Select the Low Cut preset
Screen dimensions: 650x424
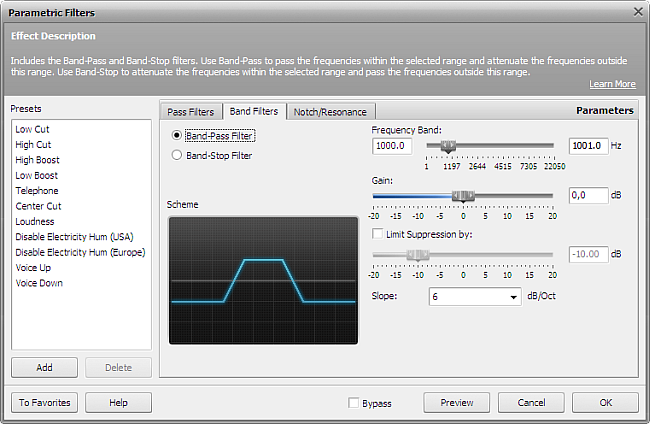(32, 129)
